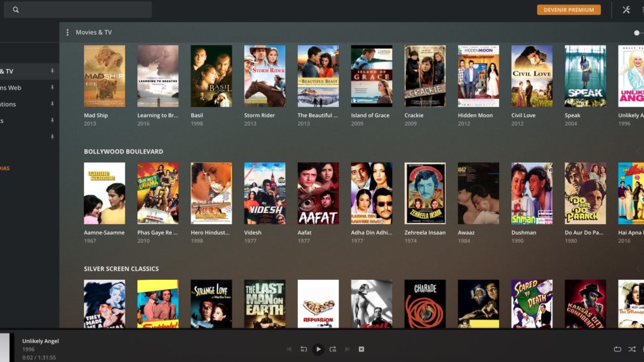Open the Crackie poster

click(425, 76)
